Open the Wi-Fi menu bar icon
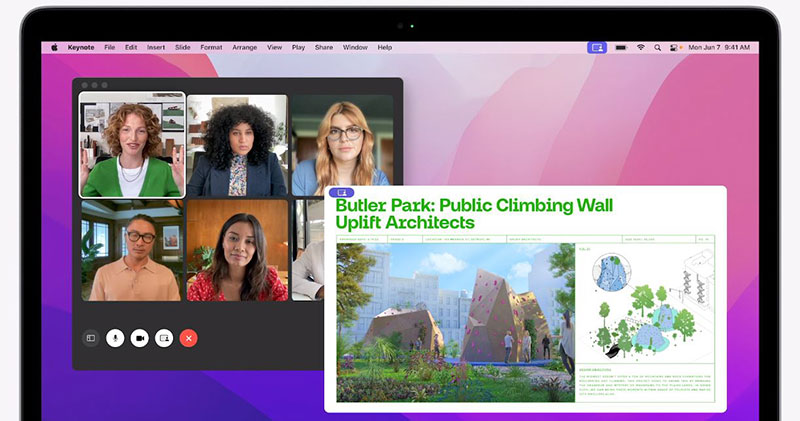 (x=641, y=47)
